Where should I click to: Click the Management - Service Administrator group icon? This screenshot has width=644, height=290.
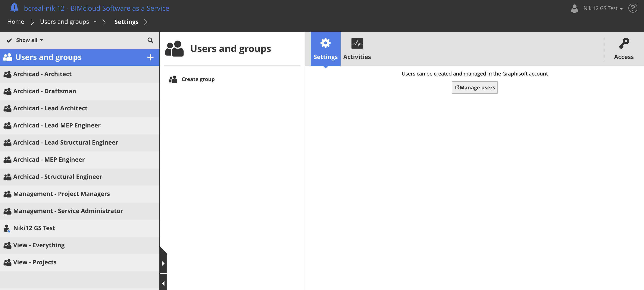coord(7,211)
